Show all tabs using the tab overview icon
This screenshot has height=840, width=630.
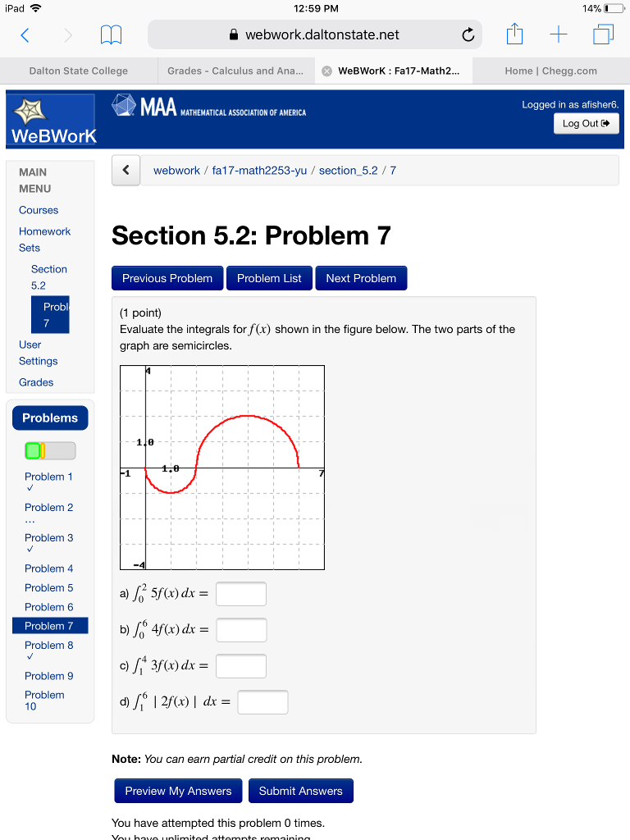(603, 34)
